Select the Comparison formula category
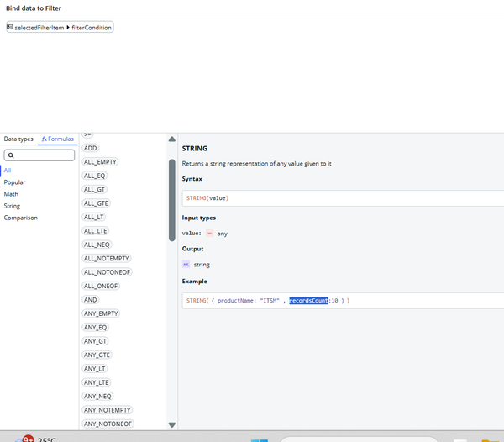Image resolution: width=504 pixels, height=442 pixels. point(20,218)
